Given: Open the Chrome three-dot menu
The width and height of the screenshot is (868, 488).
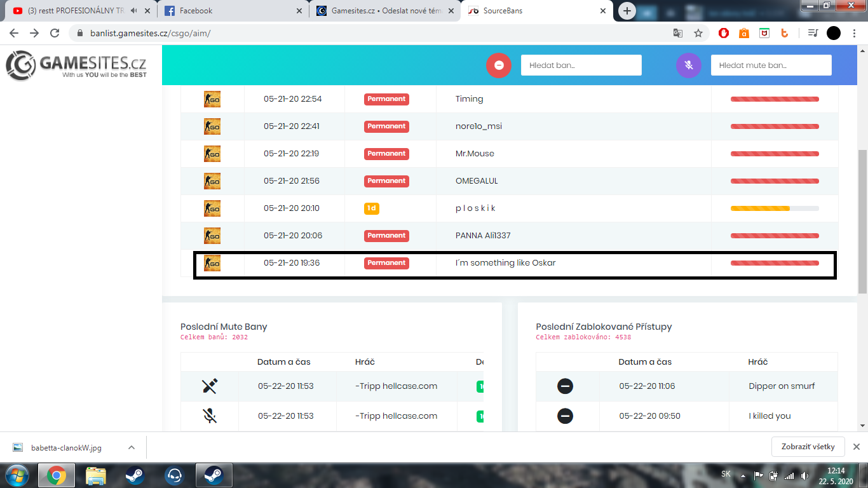Looking at the screenshot, I should 855,33.
